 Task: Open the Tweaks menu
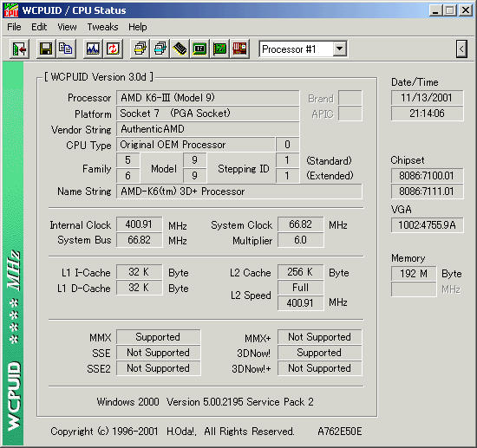click(102, 27)
